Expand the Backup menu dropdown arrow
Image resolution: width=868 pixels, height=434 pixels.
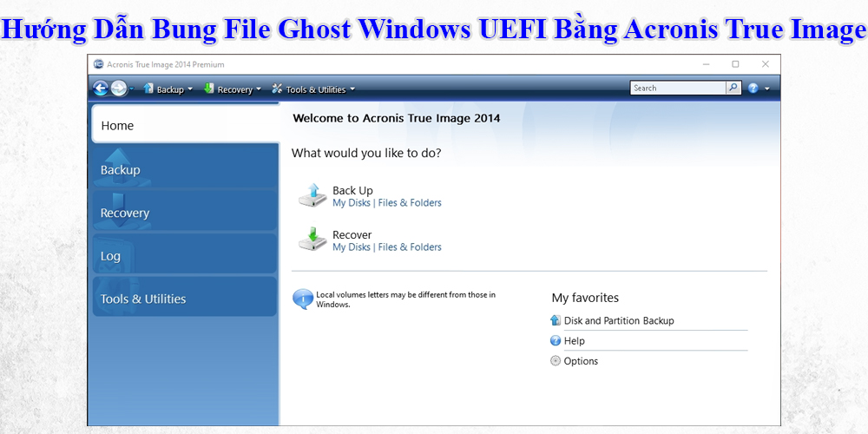pyautogui.click(x=190, y=89)
